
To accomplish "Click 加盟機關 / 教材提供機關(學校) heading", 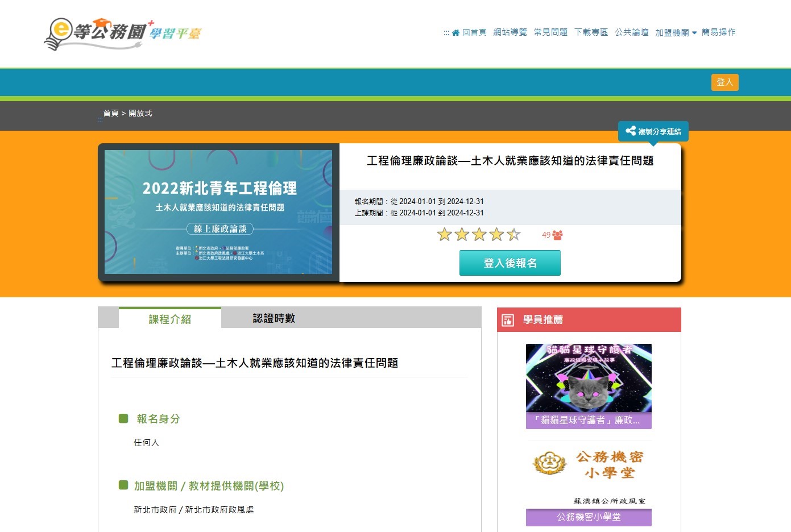I will (x=209, y=486).
